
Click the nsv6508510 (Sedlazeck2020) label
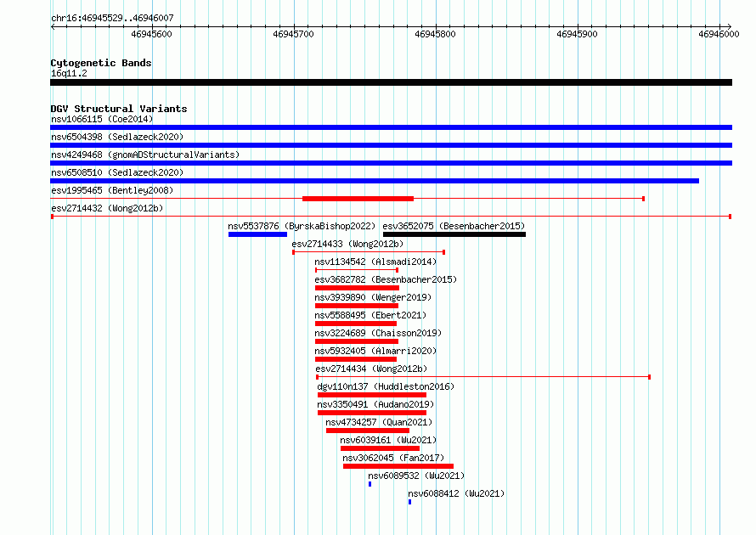click(x=117, y=172)
